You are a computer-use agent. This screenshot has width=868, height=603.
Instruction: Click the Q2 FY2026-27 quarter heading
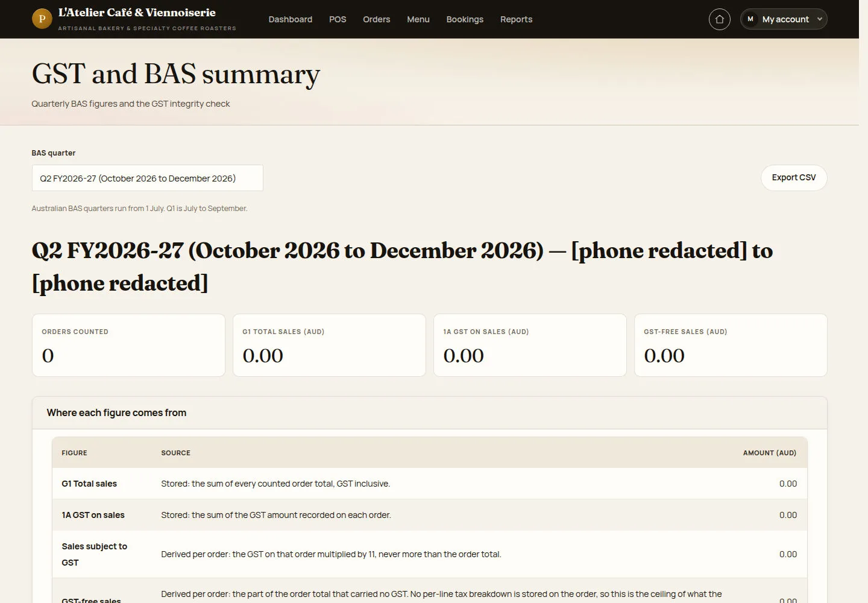point(402,267)
